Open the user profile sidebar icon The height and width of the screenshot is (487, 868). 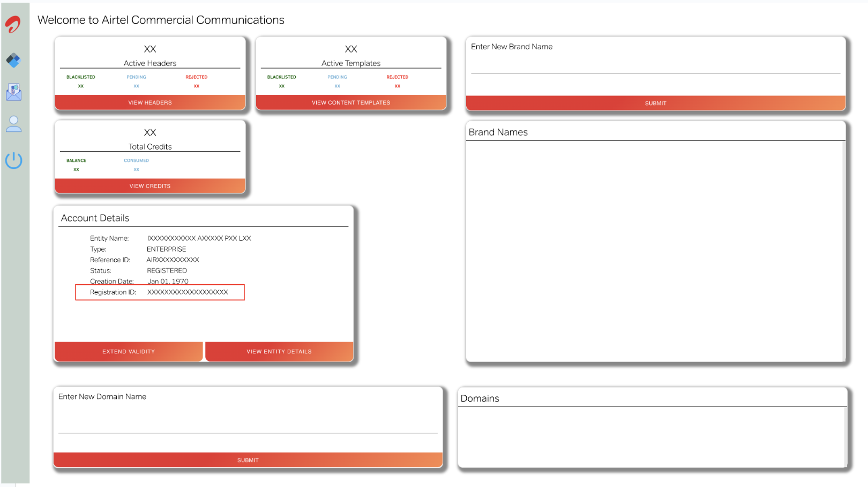tap(13, 124)
